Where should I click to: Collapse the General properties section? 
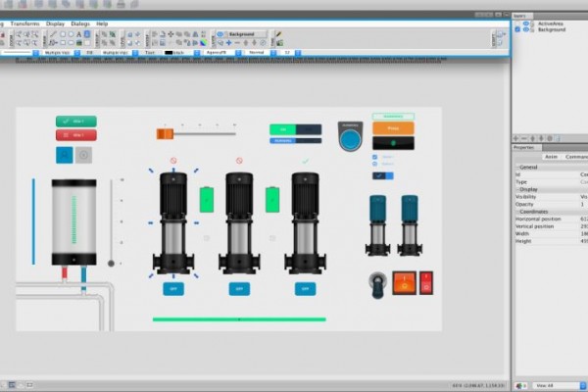click(517, 168)
